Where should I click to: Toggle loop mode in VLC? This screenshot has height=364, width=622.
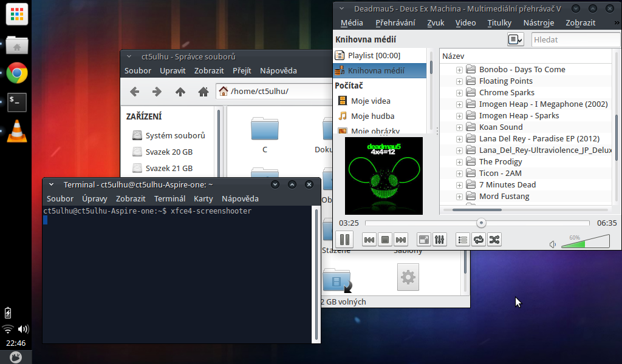(479, 240)
